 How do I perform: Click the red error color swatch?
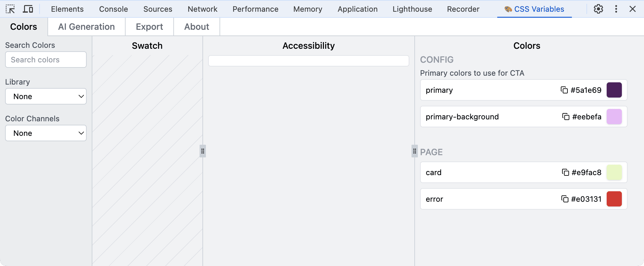pyautogui.click(x=614, y=199)
